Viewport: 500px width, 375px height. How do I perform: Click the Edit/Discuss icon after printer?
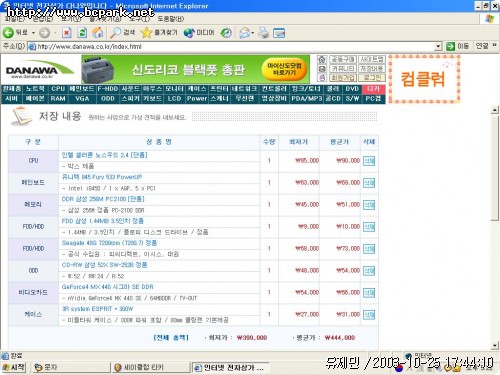pos(279,33)
